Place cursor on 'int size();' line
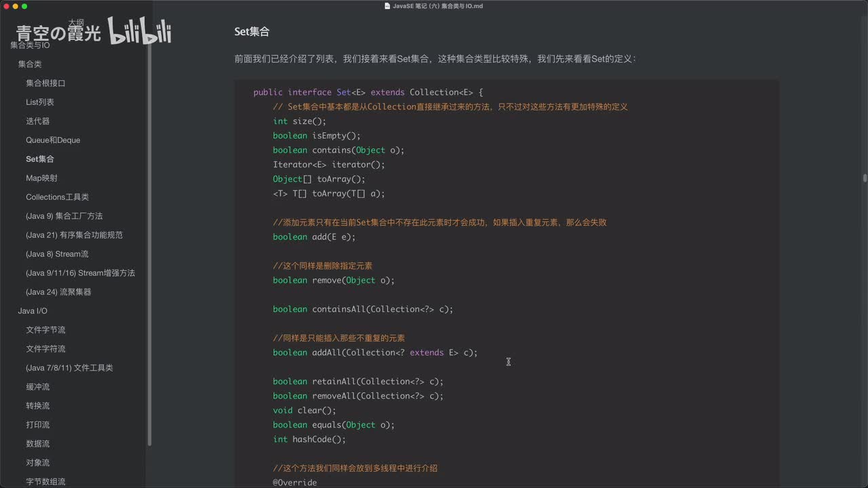Viewport: 868px width, 488px height. click(x=300, y=121)
